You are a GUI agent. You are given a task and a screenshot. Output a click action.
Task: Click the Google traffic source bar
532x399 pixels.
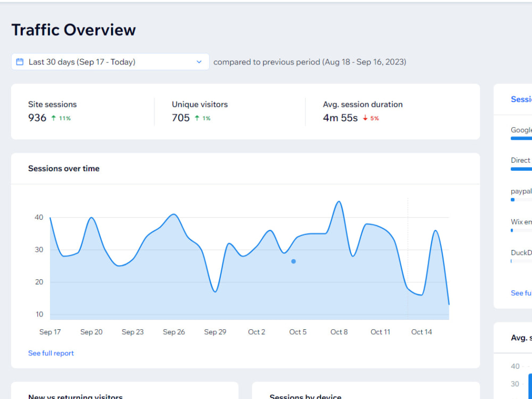(521, 138)
